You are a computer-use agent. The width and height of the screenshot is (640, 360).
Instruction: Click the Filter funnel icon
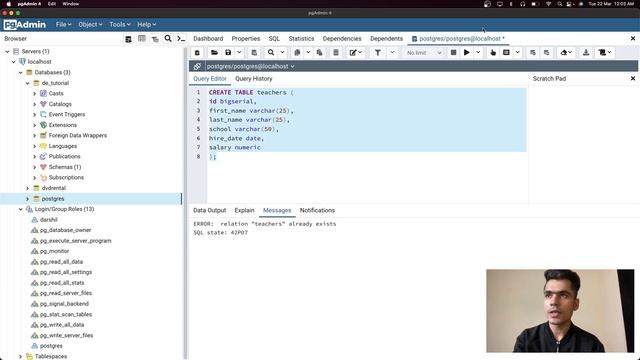coord(378,53)
